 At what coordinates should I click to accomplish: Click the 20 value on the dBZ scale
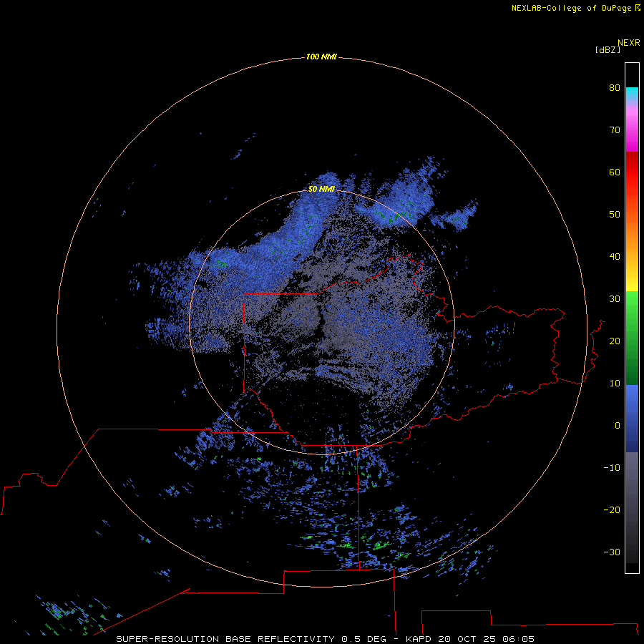pos(615,341)
